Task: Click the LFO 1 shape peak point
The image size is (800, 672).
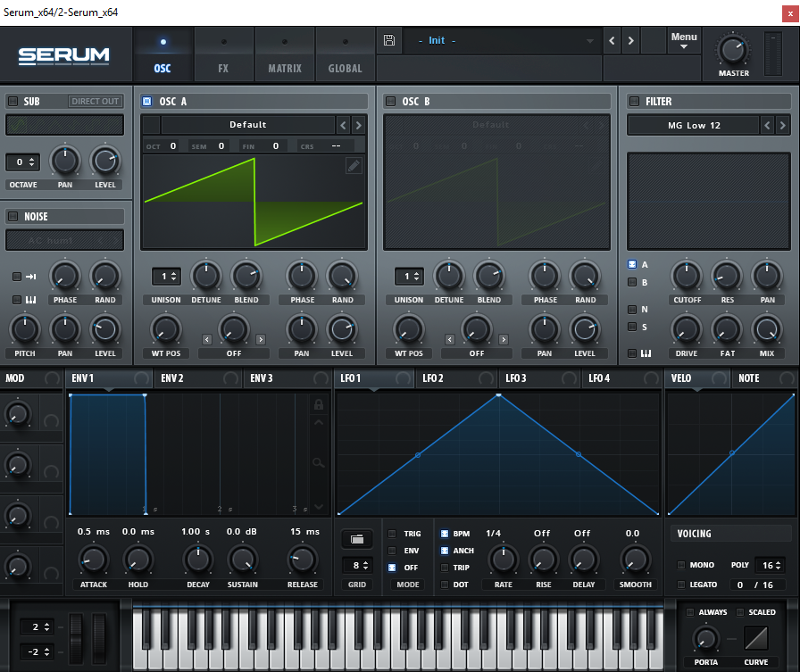Action: coord(498,395)
